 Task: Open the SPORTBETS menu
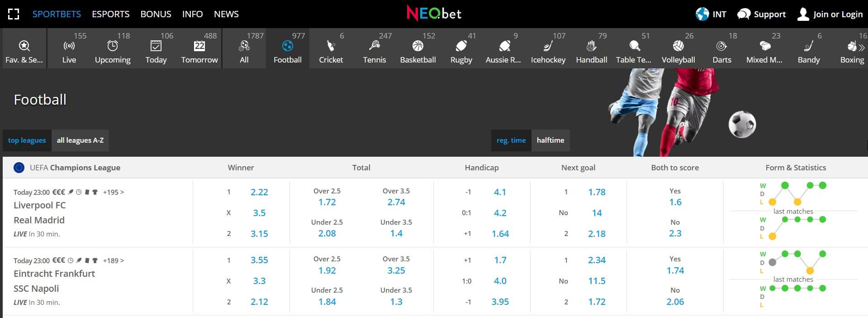click(57, 14)
